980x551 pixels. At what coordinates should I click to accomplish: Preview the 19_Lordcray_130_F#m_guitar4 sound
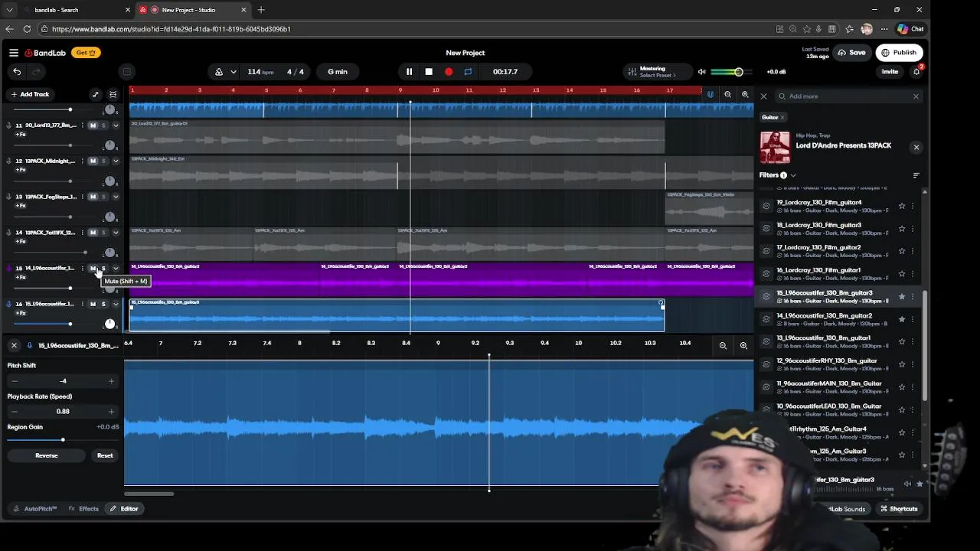coord(766,206)
